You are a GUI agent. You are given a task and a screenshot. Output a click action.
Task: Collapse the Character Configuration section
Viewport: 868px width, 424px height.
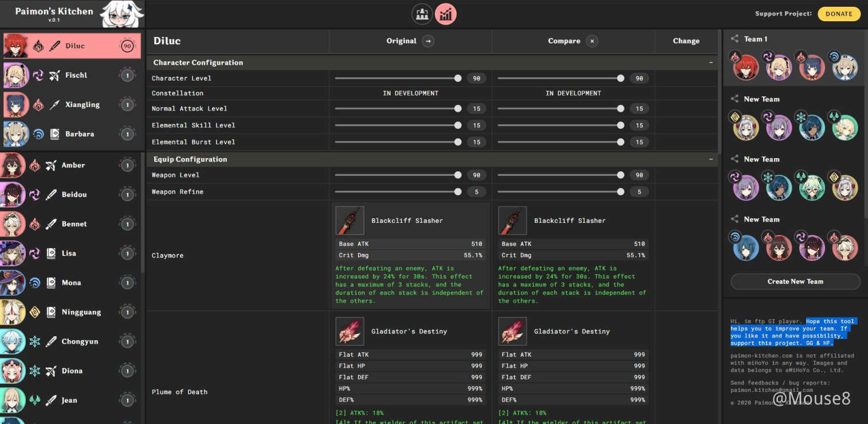(711, 62)
